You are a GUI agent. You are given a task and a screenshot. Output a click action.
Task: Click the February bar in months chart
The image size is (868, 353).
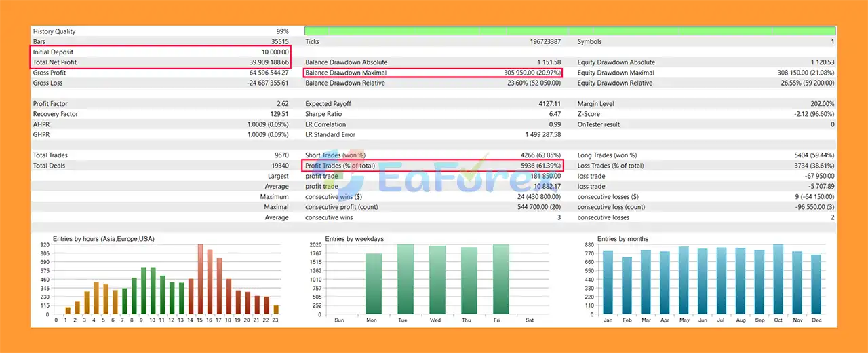(x=627, y=286)
